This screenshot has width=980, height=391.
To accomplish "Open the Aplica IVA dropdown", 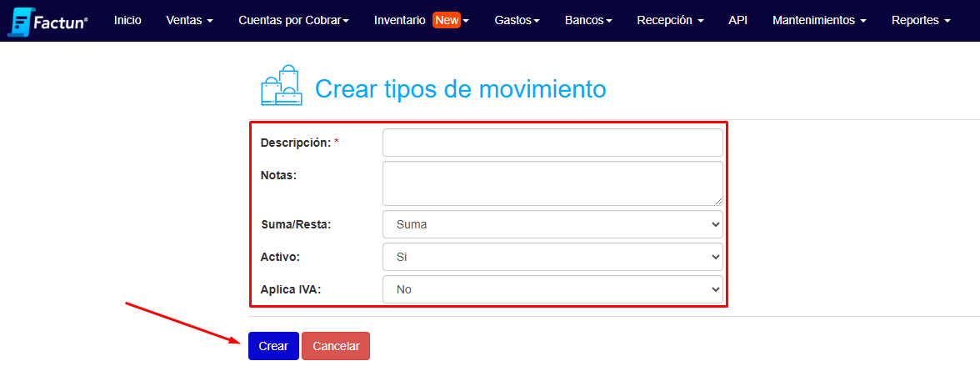I will tap(552, 289).
